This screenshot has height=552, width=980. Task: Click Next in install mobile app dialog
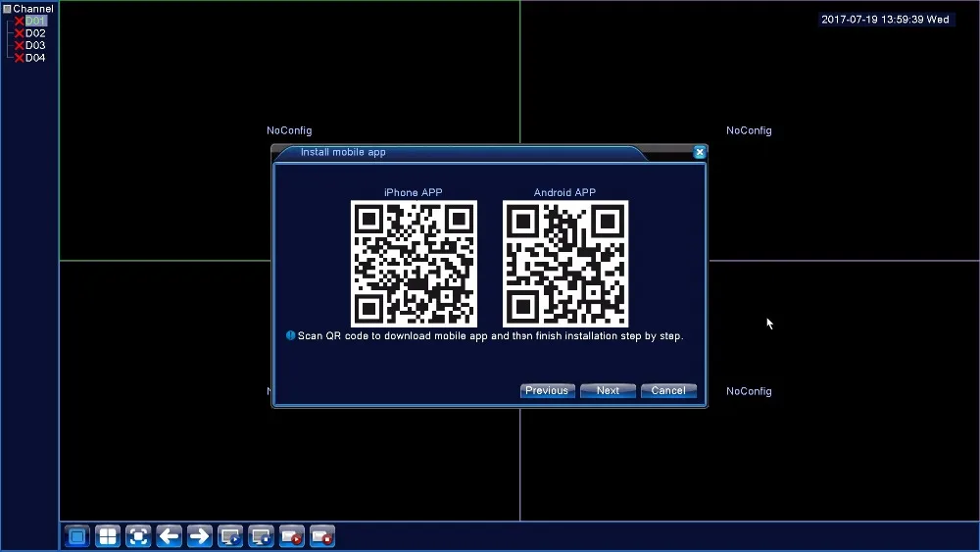(x=608, y=390)
